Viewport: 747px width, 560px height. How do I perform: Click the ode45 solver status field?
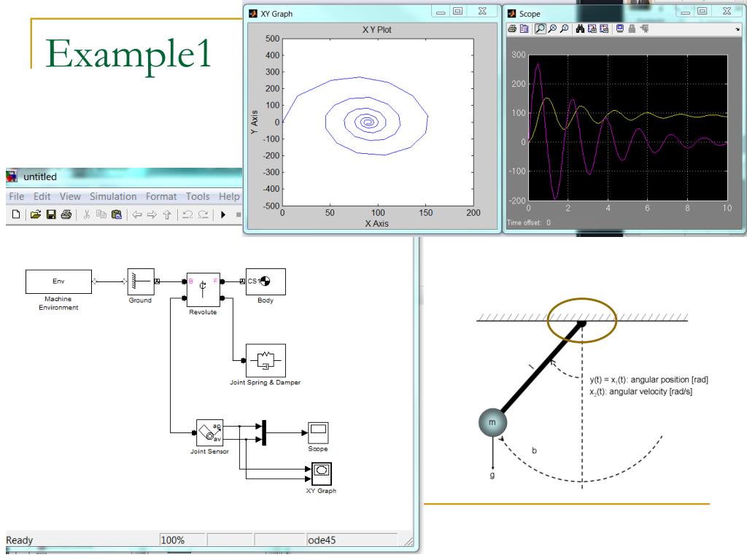coord(352,540)
